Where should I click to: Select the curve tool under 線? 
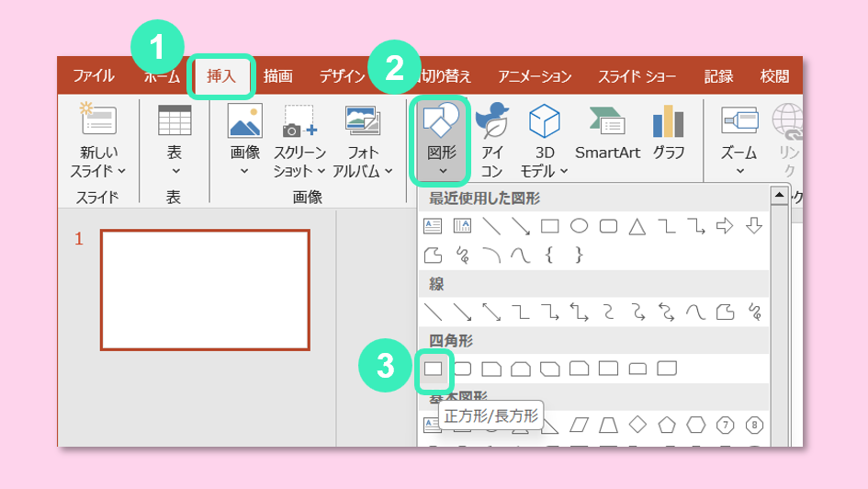coord(696,313)
